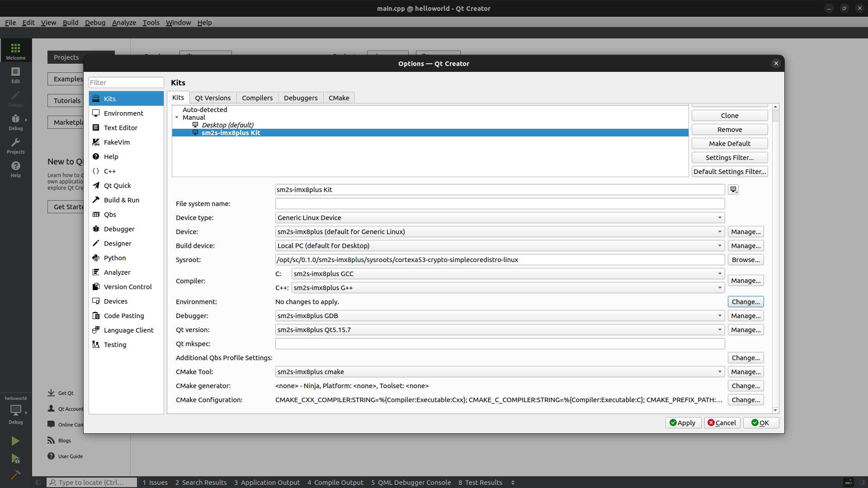Toggle the left sidebar visibility button
The height and width of the screenshot is (488, 868).
point(38,483)
